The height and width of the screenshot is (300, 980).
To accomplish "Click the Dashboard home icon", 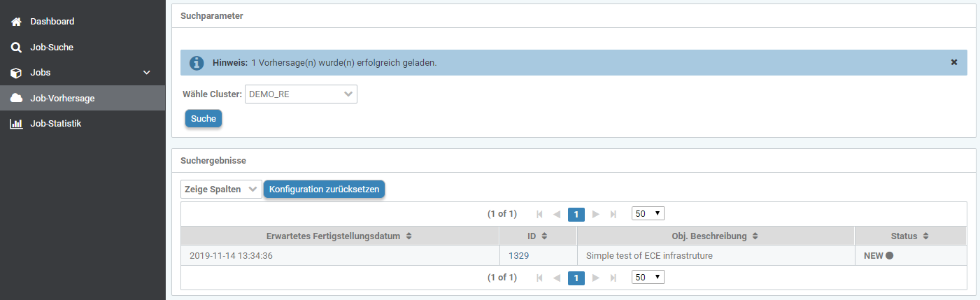I will click(16, 22).
